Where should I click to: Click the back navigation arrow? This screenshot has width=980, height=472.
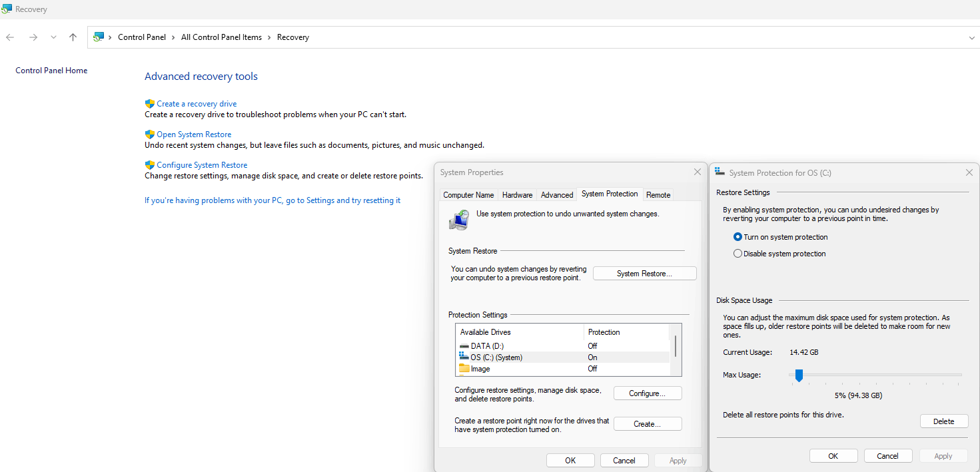[9, 37]
